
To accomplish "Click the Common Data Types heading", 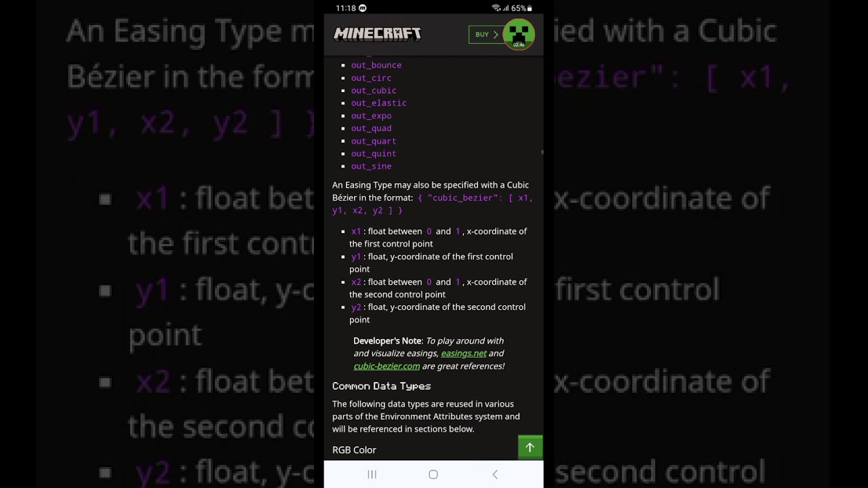I will [x=381, y=386].
